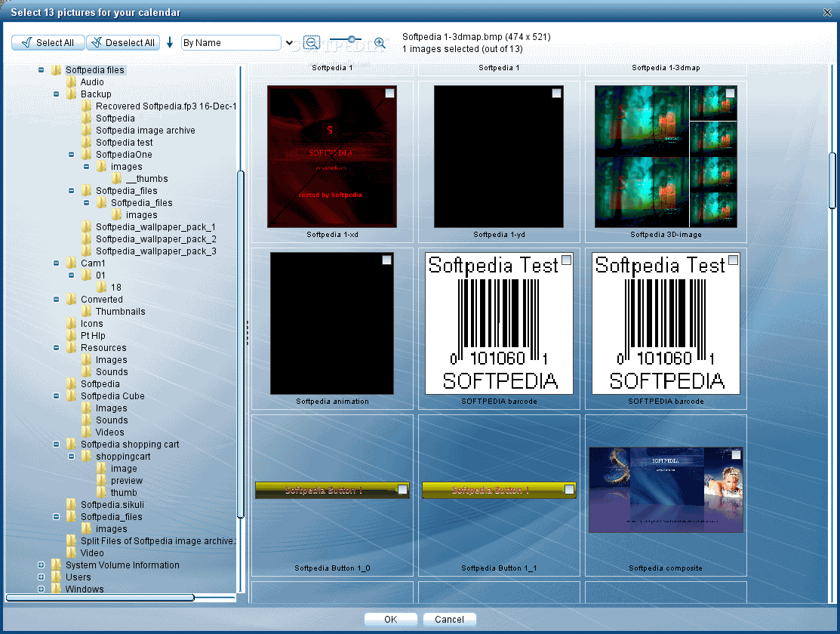This screenshot has height=634, width=840.
Task: Collapse the Cam1 folder node
Action: click(57, 263)
